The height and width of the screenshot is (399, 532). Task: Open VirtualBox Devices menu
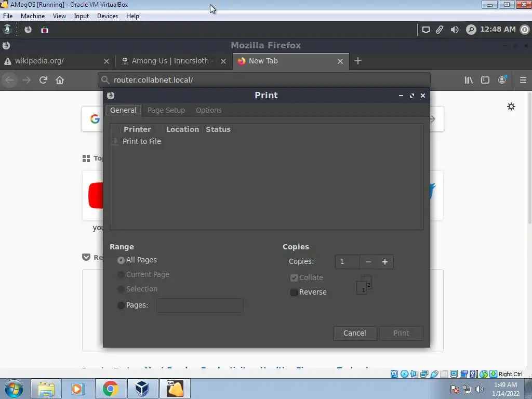(x=107, y=16)
